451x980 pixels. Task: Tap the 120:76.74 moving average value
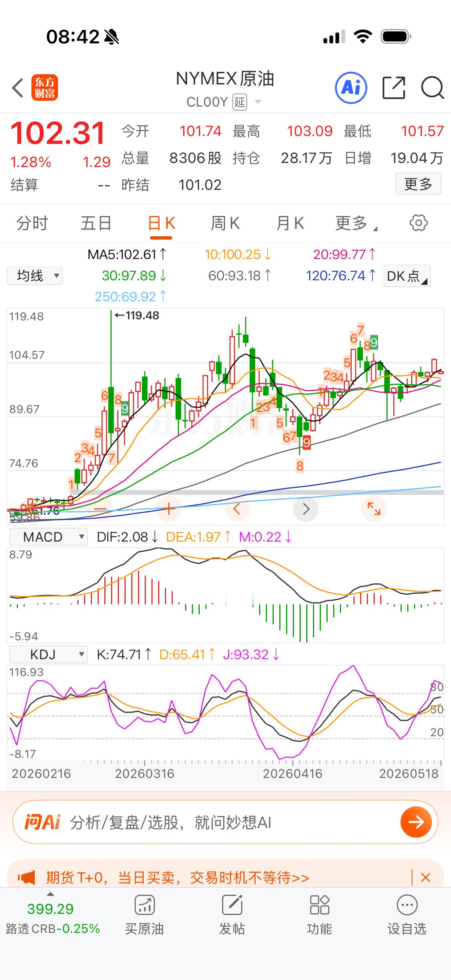(x=341, y=275)
